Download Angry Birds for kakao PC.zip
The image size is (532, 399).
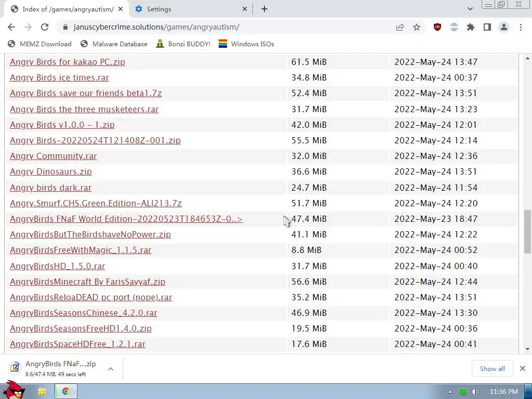tap(68, 62)
